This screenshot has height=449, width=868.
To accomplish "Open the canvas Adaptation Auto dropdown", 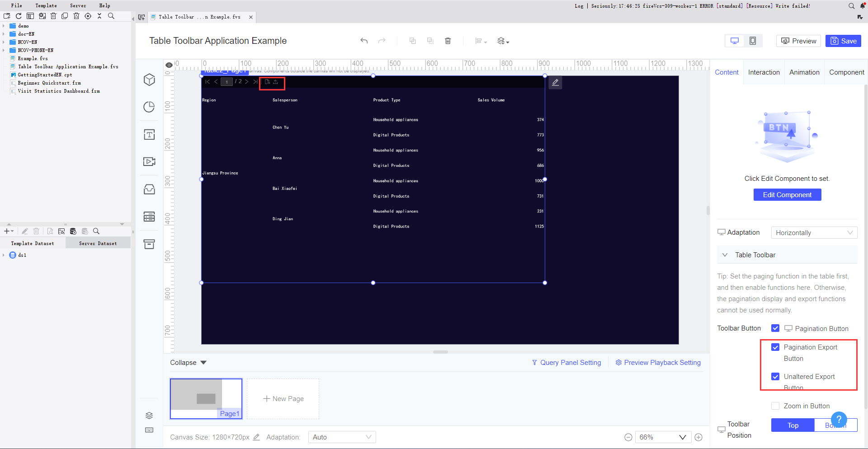I will 342,437.
